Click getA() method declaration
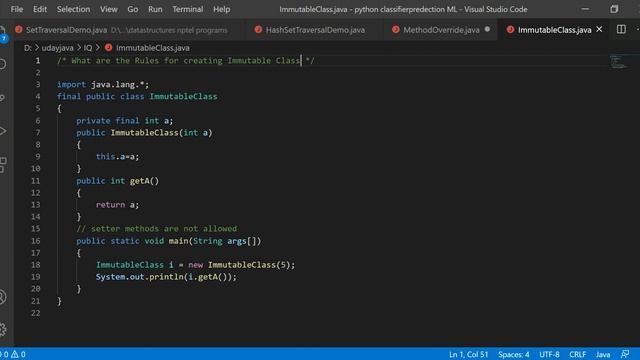 point(118,181)
